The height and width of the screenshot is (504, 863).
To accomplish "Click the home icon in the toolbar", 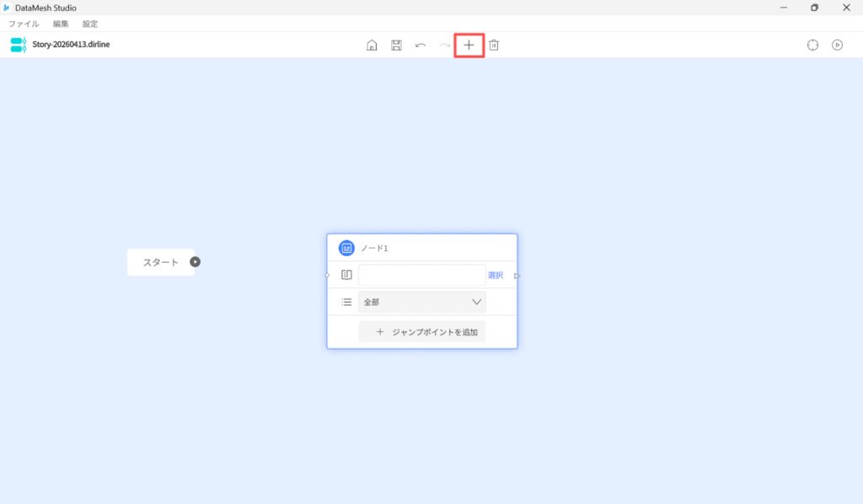I will pyautogui.click(x=372, y=45).
